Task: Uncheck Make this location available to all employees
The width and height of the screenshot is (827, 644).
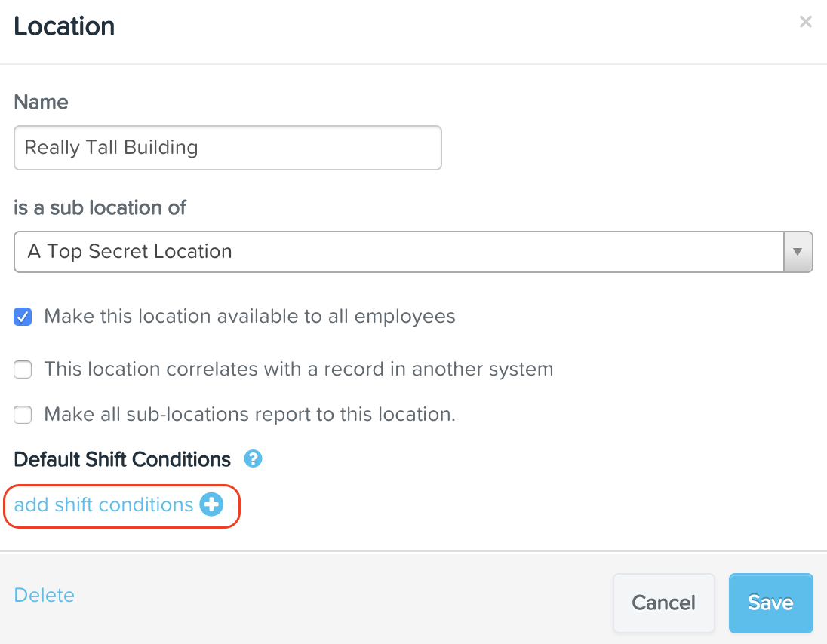Action: 23,317
